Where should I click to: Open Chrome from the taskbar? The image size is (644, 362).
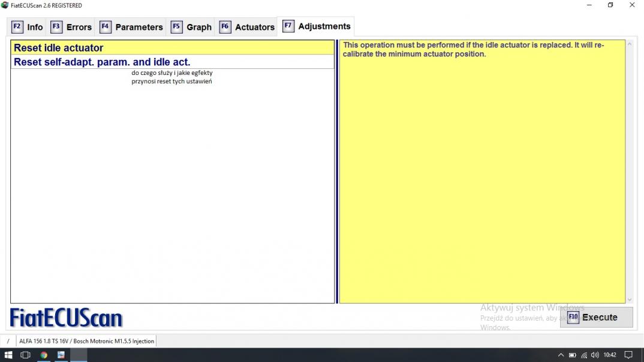tap(44, 355)
